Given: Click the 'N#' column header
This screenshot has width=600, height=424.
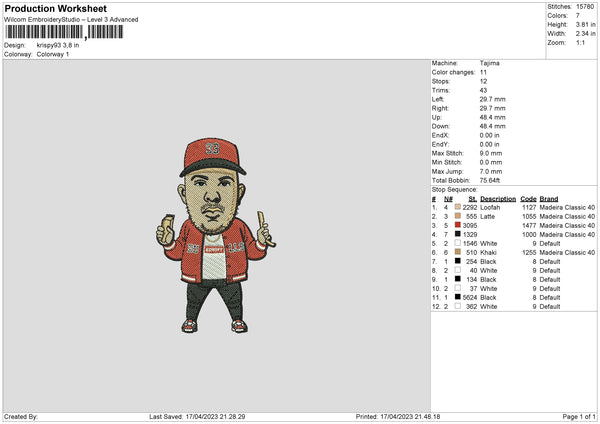Looking at the screenshot, I should (448, 199).
